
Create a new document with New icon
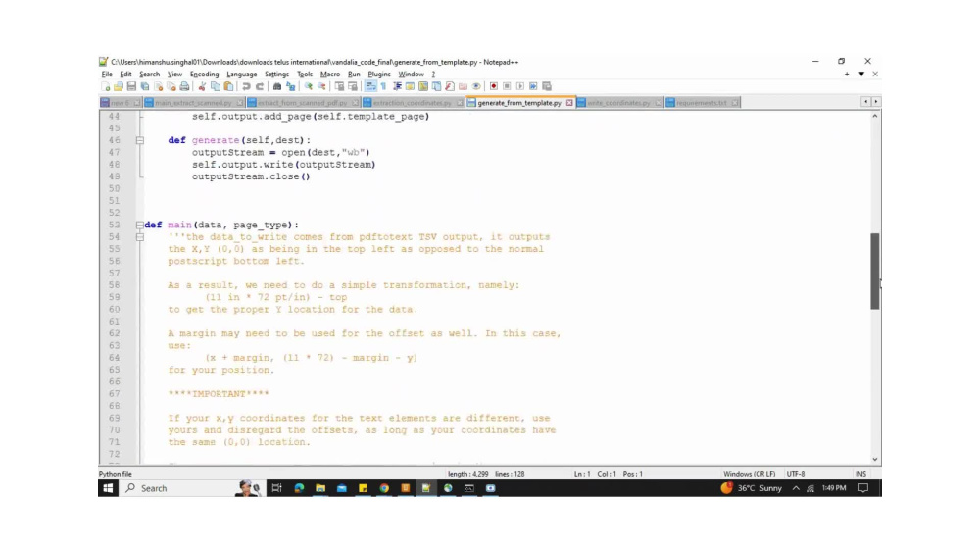pyautogui.click(x=106, y=86)
